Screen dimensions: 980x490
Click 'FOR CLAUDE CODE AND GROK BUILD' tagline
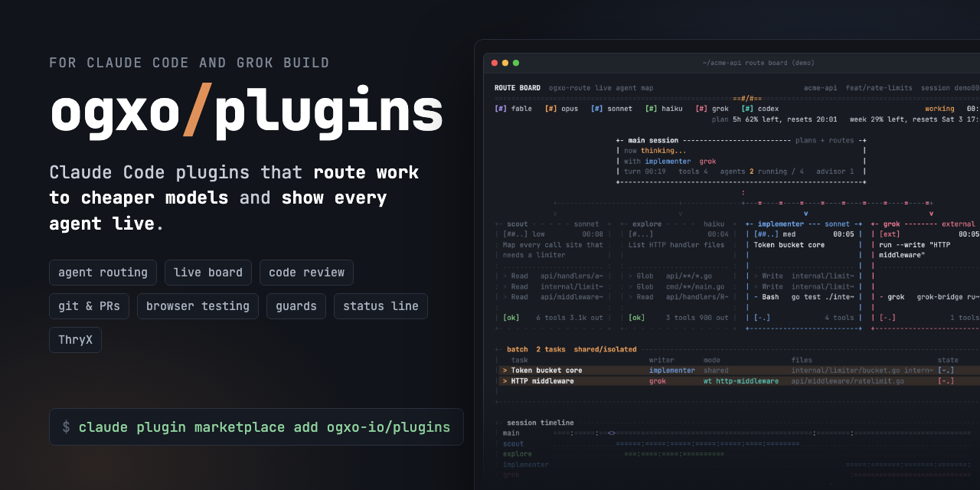[x=189, y=63]
